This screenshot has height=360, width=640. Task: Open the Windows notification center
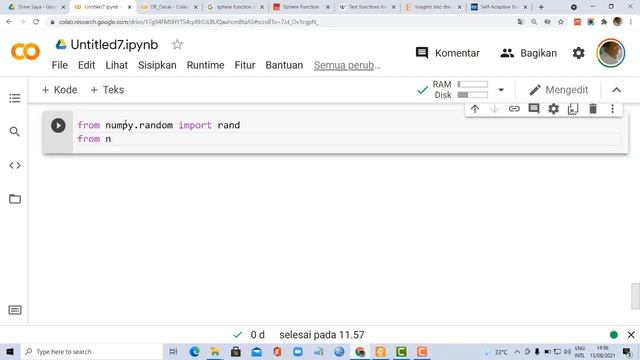click(627, 352)
